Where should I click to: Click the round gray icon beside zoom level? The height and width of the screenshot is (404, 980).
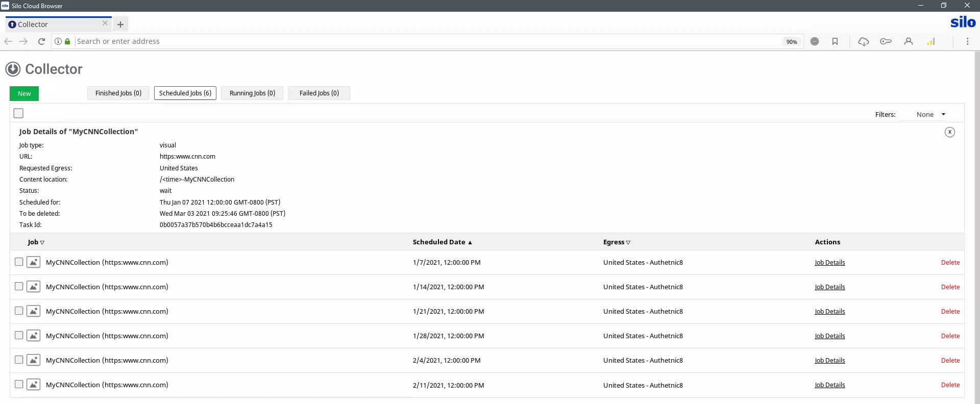pyautogui.click(x=815, y=41)
